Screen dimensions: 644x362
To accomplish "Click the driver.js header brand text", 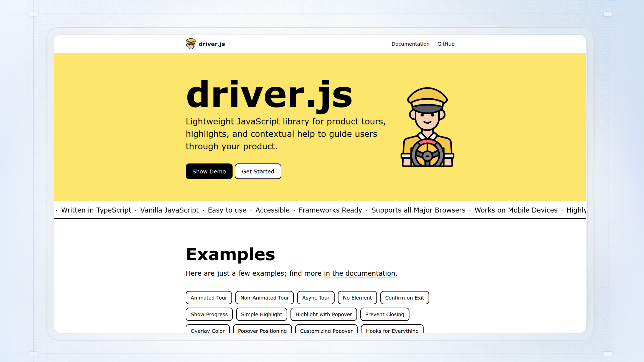I will pyautogui.click(x=212, y=44).
